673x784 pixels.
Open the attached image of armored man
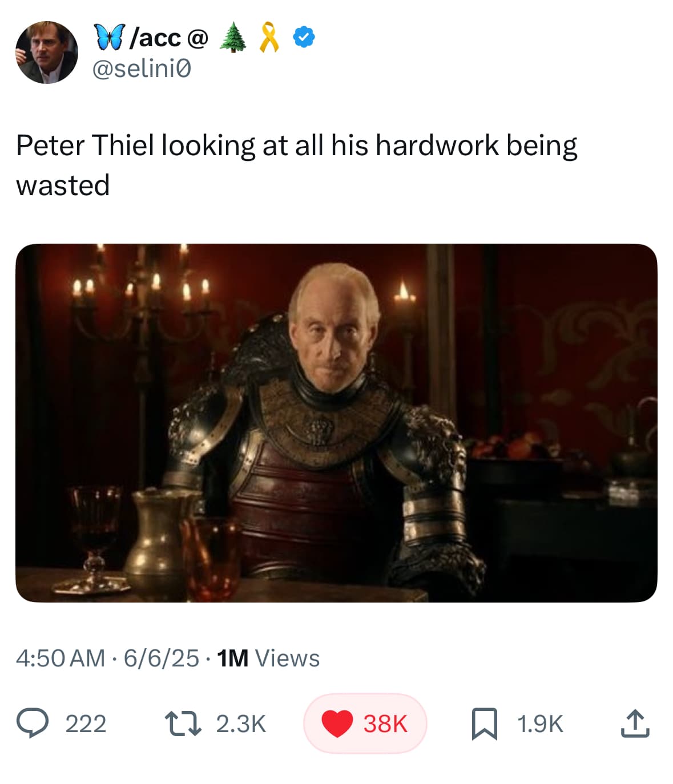pos(336,423)
